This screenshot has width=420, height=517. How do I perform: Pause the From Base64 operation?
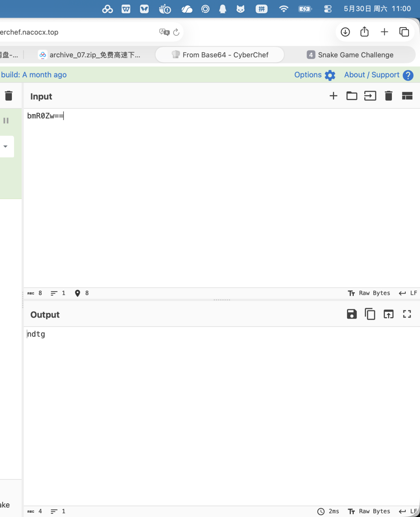tap(6, 121)
